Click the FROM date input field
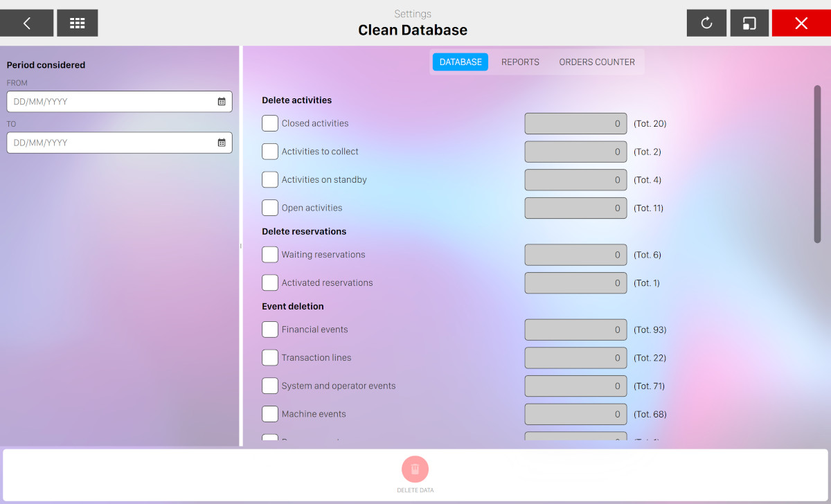Viewport: 831px width, 504px height. pyautogui.click(x=111, y=102)
